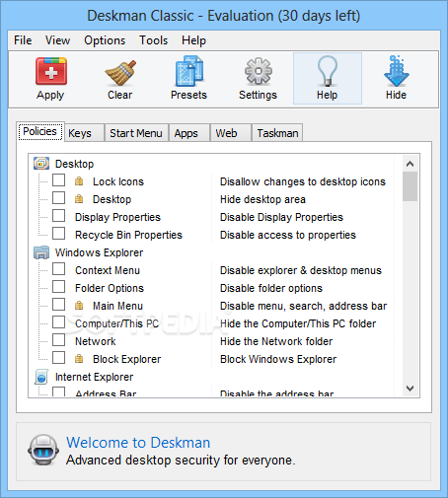
Task: Check the Computer/This PC checkbox
Action: pos(58,322)
